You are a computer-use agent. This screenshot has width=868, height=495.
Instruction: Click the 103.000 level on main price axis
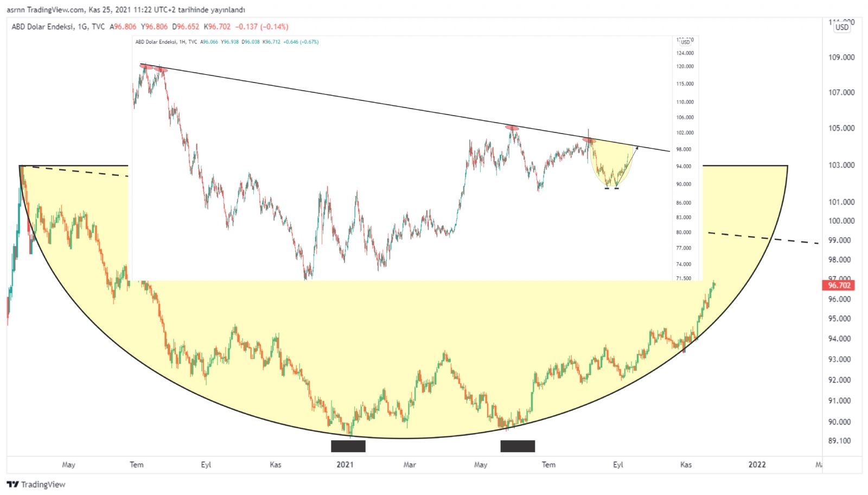pyautogui.click(x=841, y=165)
